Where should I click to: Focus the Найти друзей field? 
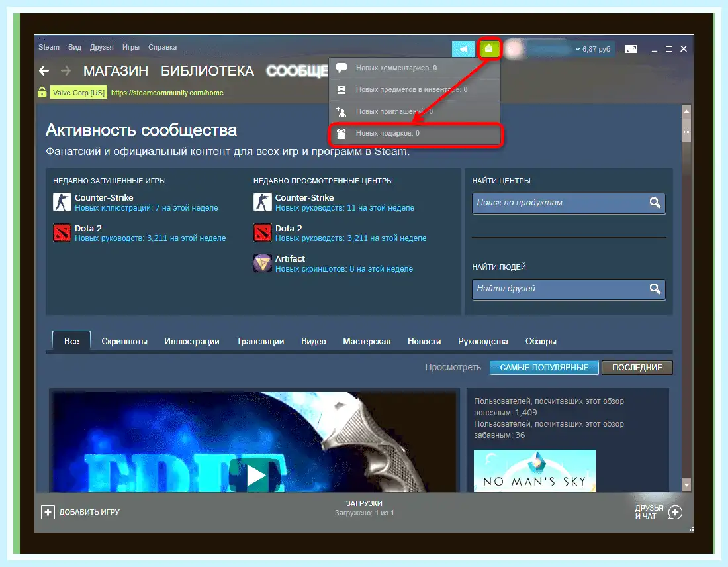569,289
